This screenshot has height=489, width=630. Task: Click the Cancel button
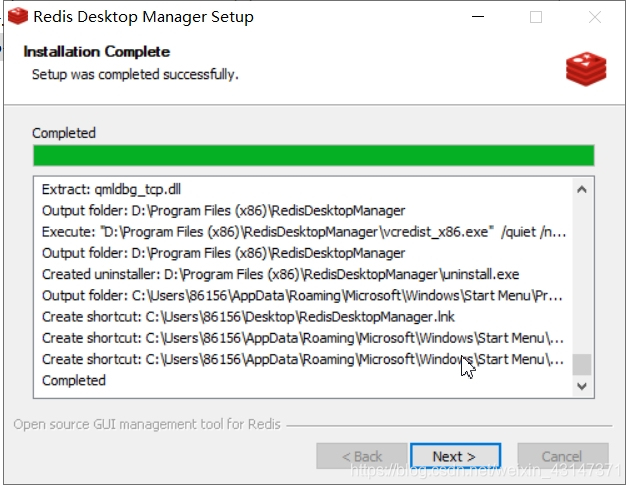coord(563,456)
